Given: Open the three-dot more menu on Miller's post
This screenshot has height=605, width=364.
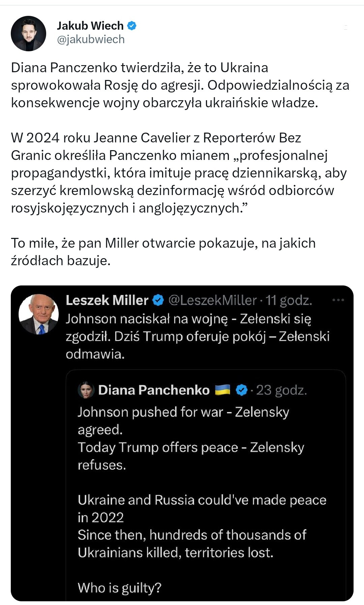Looking at the screenshot, I should click(x=338, y=300).
